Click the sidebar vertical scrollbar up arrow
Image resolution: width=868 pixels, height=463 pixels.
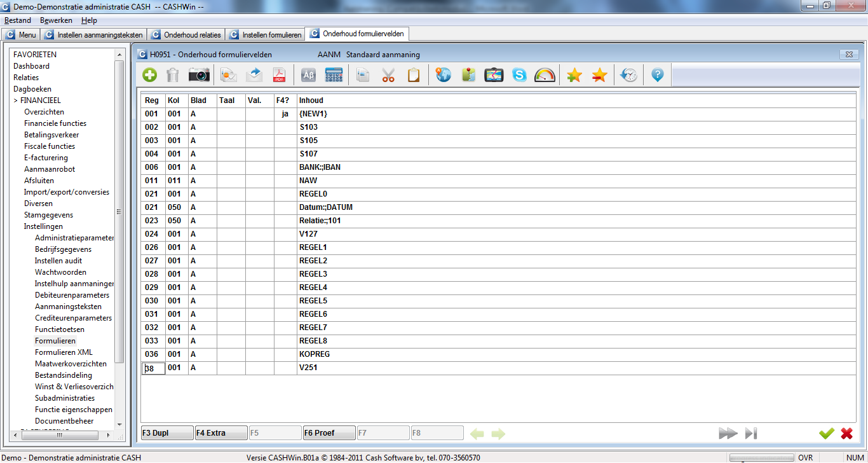pyautogui.click(x=119, y=55)
